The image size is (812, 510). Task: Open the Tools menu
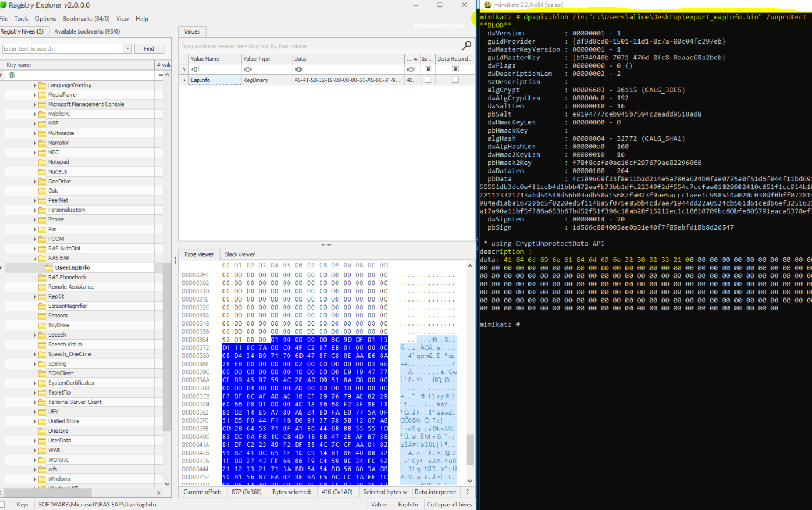click(21, 19)
